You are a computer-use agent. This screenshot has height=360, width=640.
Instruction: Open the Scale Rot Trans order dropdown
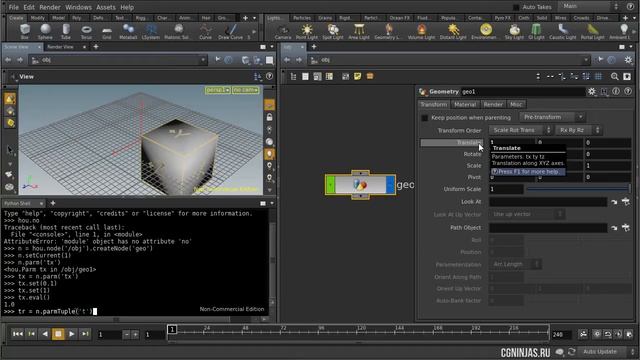pos(520,130)
